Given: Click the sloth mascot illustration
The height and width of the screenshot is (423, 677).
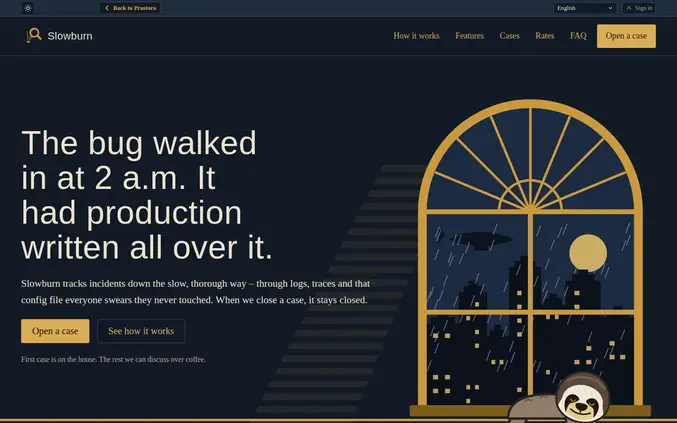Looking at the screenshot, I should pos(561,399).
